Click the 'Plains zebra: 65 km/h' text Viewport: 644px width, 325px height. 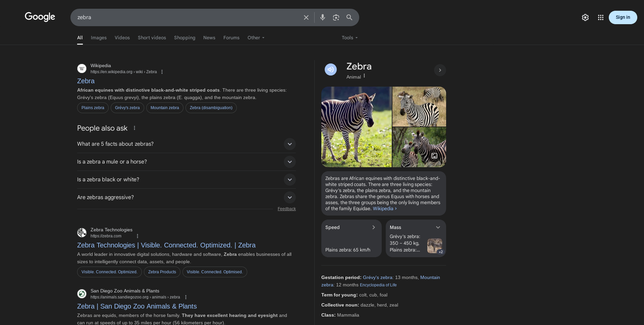pyautogui.click(x=348, y=250)
